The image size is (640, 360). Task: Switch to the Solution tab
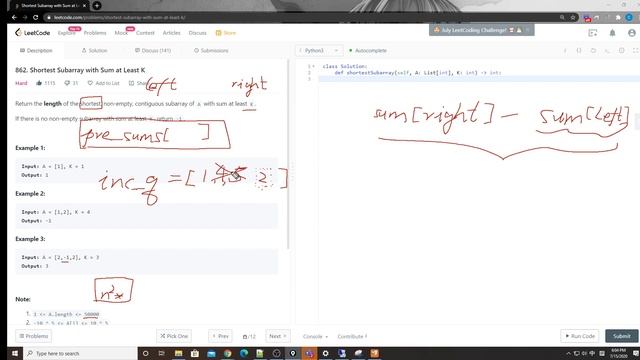pos(94,51)
